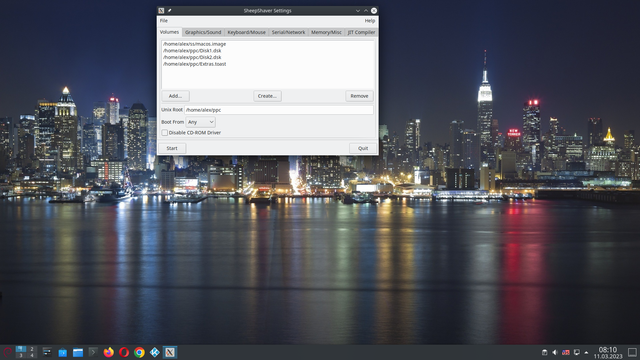Click the show desktop button in panel

[632, 352]
